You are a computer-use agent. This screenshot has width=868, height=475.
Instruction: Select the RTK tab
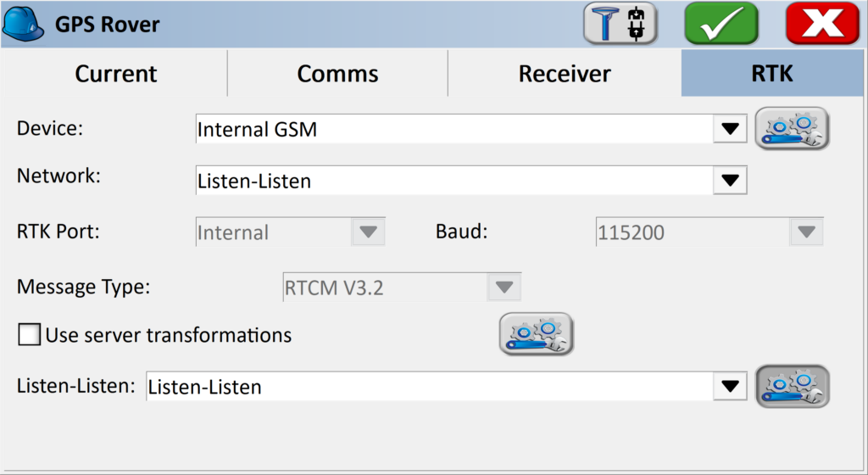click(x=772, y=74)
